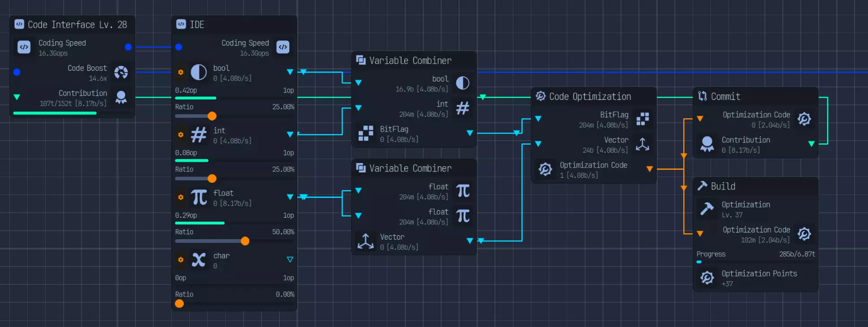Click the Coding Speed output port on Code Interface
The image size is (868, 327).
[x=128, y=47]
